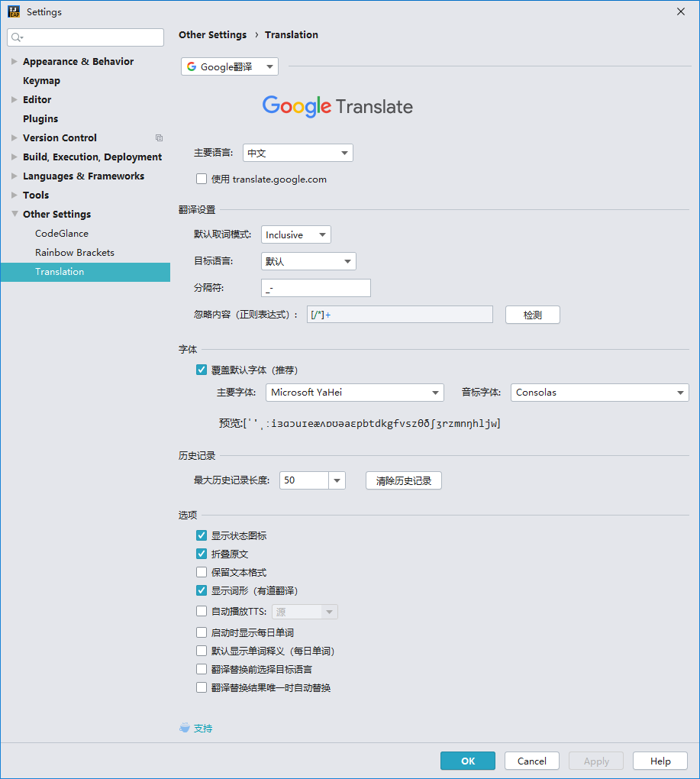
Task: Toggle 显示词形 (有道翻译) checkbox
Action: (202, 590)
